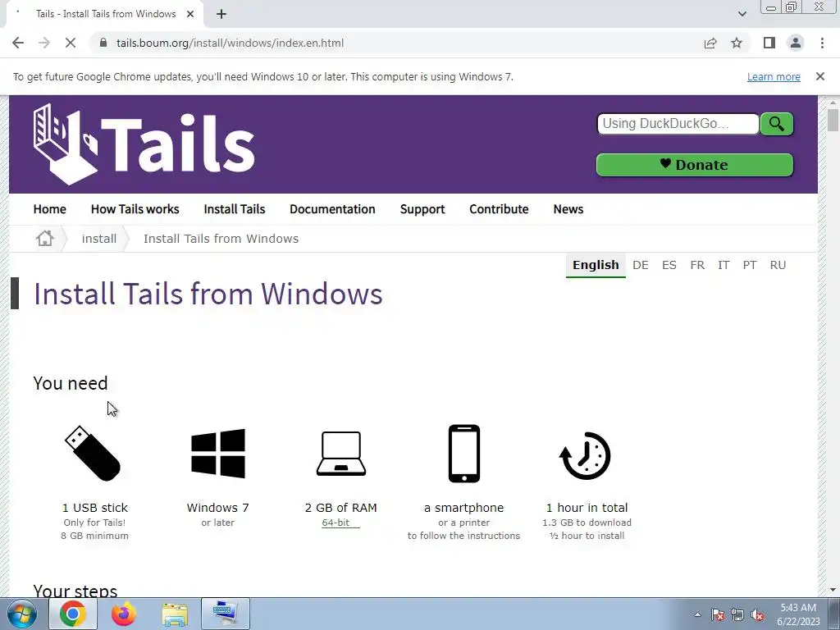Switch page language to PT
The width and height of the screenshot is (840, 630).
[750, 265]
